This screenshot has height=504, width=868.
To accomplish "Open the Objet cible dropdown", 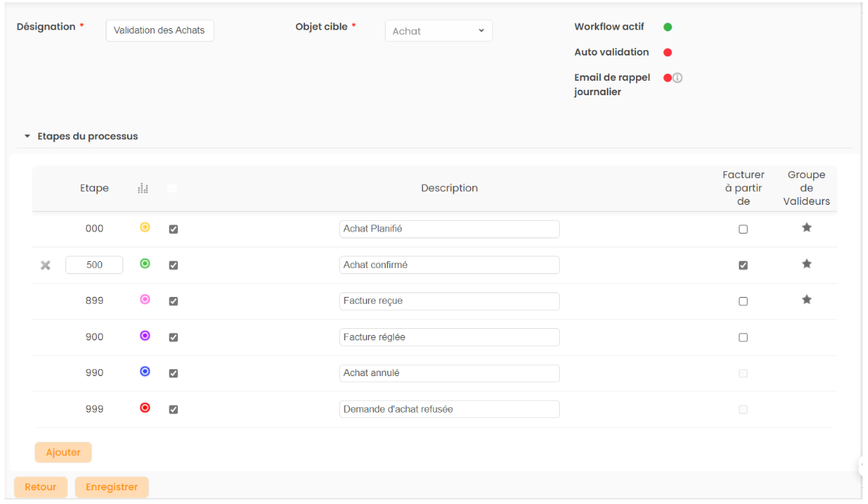I will (x=438, y=31).
